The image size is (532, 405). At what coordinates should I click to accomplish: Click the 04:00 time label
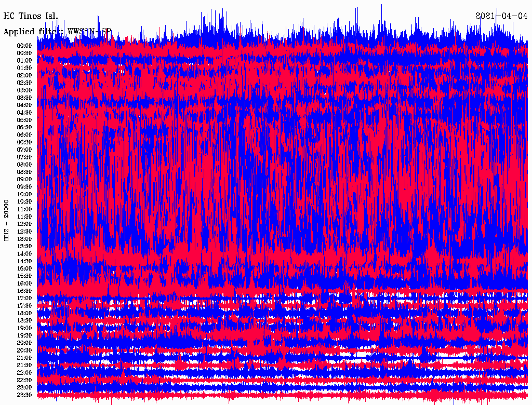click(24, 105)
